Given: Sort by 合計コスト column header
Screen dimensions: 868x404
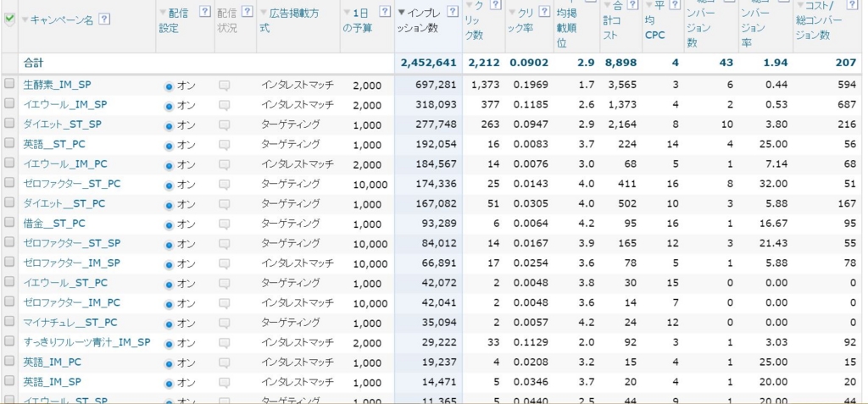Looking at the screenshot, I should click(614, 20).
